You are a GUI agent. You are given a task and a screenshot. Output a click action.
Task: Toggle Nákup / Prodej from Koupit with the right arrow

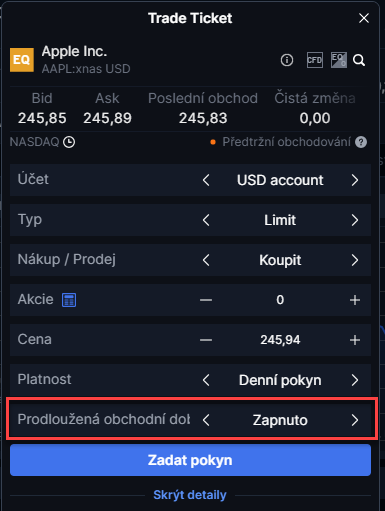click(355, 260)
